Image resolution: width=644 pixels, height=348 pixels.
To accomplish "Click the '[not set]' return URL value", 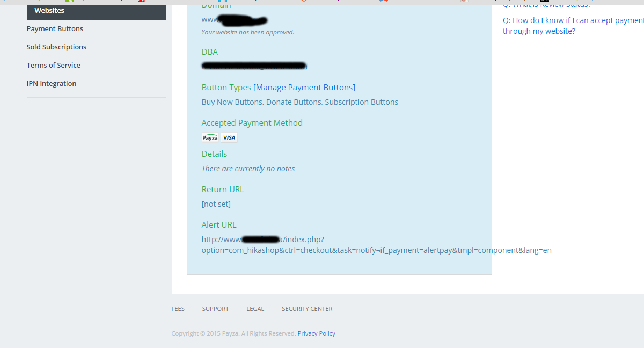I will point(216,204).
